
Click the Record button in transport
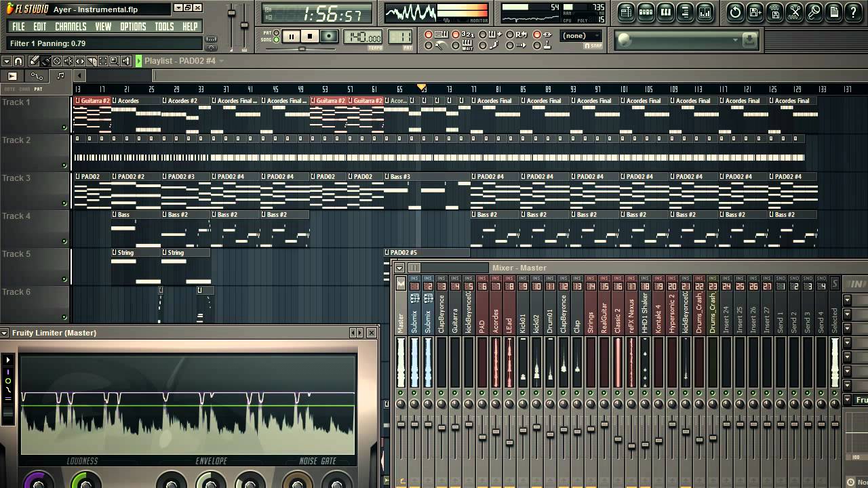(x=329, y=37)
